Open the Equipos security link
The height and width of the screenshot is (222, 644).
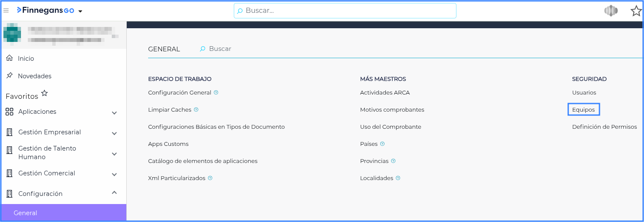(x=583, y=110)
